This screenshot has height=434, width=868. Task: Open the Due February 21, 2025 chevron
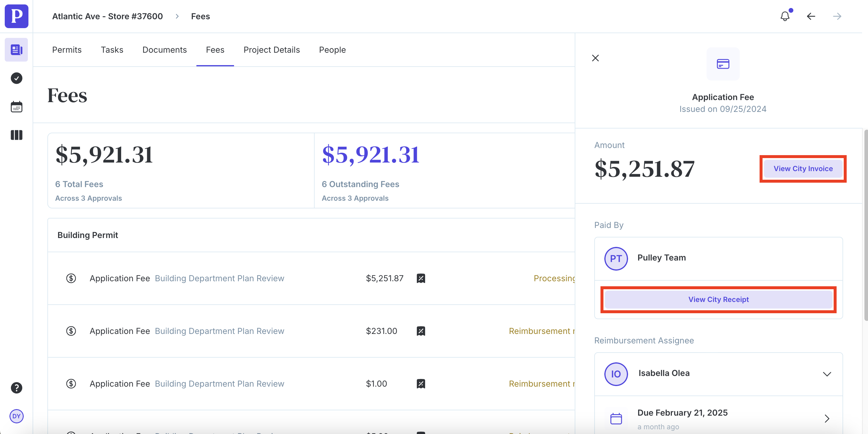[827, 419]
